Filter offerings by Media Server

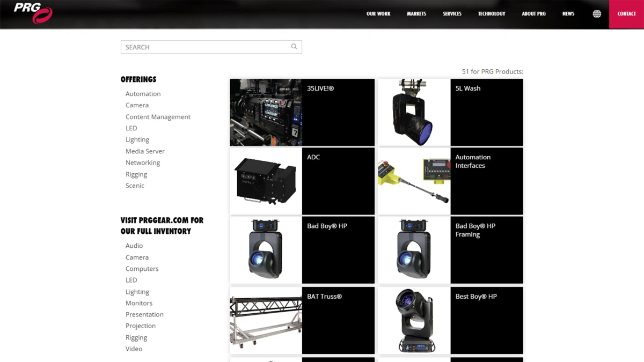(145, 151)
